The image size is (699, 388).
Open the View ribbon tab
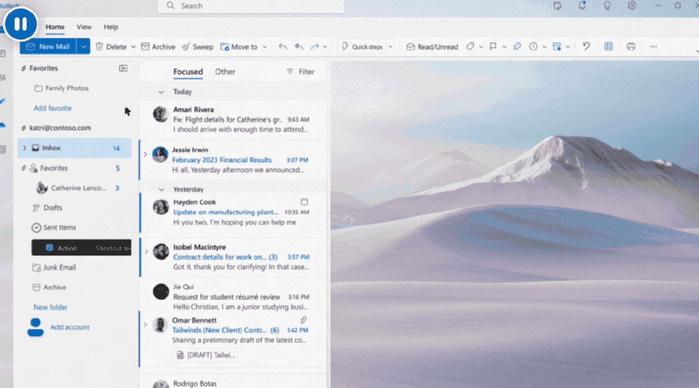tap(84, 27)
